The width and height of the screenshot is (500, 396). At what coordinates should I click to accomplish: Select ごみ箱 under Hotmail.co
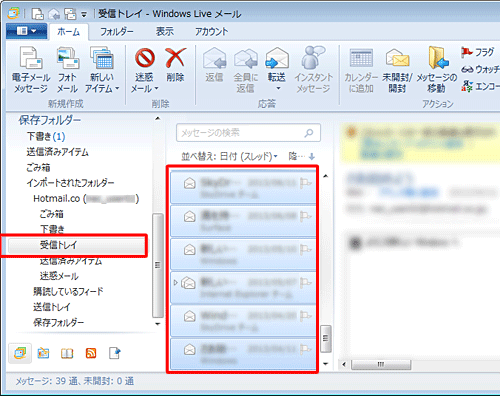coord(51,214)
